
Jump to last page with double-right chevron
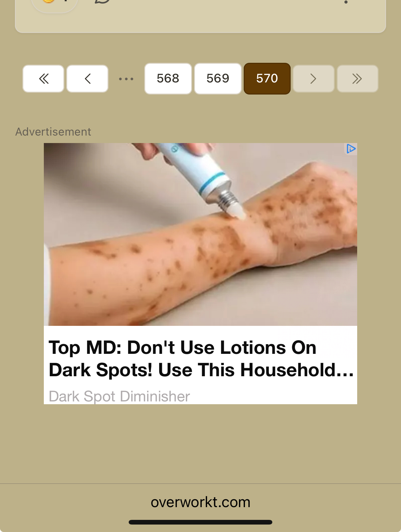(357, 79)
